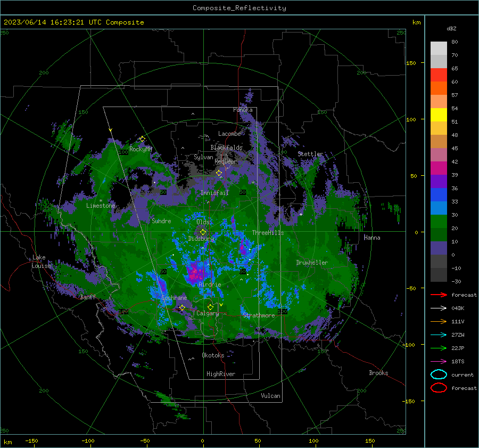This screenshot has width=479, height=448.
Task: Click the white 04DK arrow legend icon
Action: point(439,308)
